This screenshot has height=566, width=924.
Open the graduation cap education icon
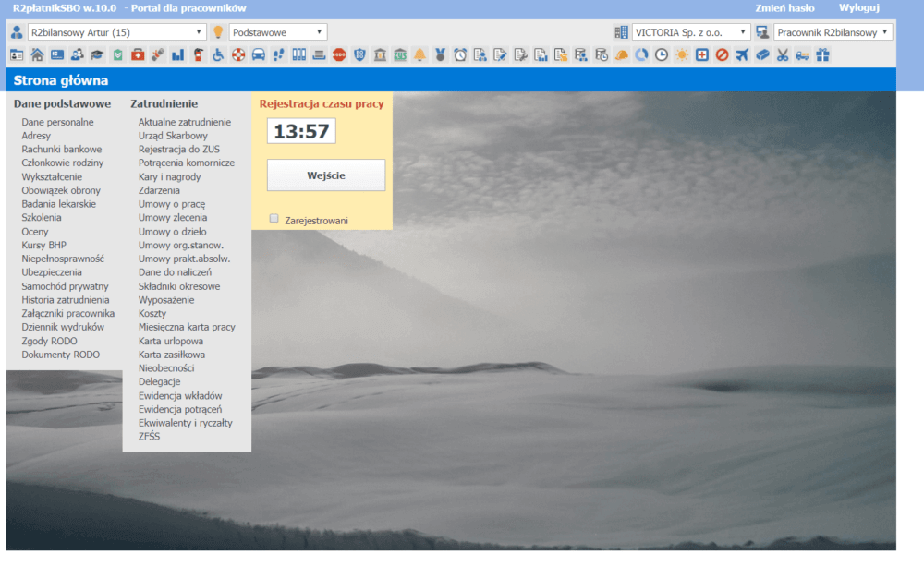97,55
